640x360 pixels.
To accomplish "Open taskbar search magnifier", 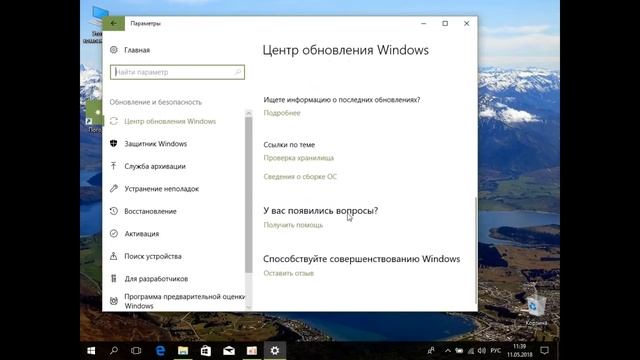I will (114, 351).
